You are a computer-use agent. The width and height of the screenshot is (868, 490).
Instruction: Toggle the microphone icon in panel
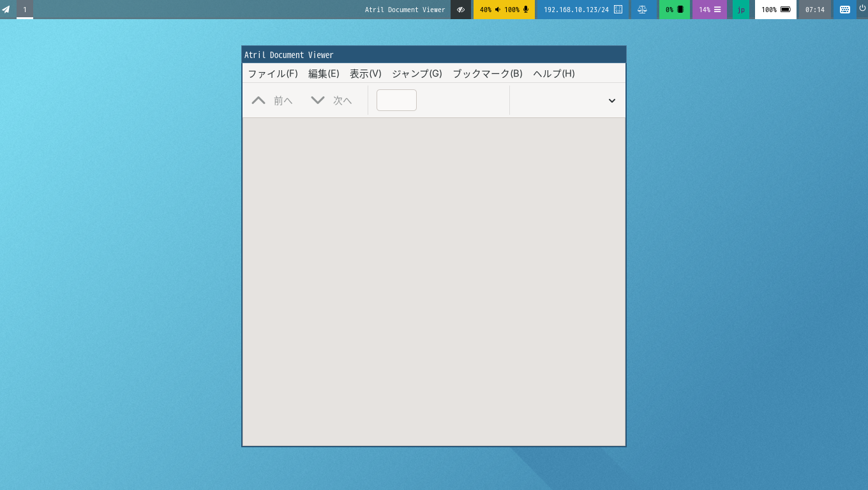(x=526, y=10)
